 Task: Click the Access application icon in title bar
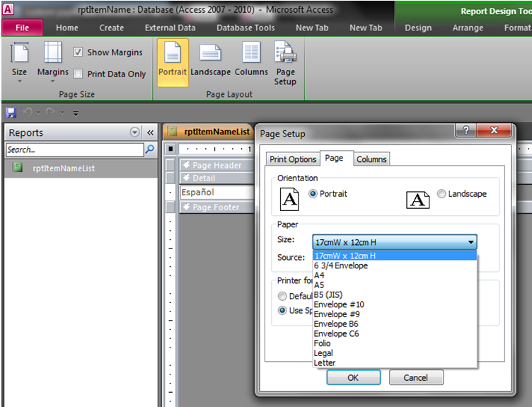coord(8,8)
